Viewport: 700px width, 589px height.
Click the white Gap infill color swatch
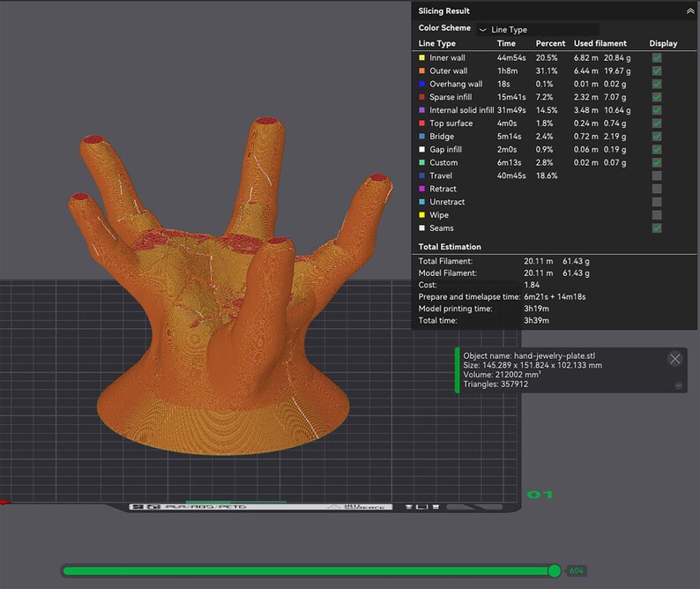tap(422, 149)
